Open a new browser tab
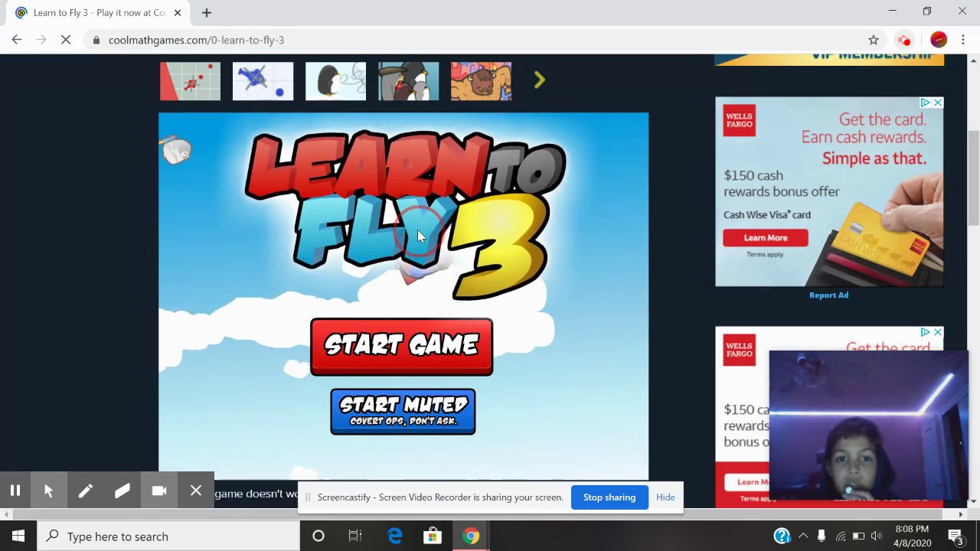Image resolution: width=980 pixels, height=551 pixels. click(x=207, y=13)
